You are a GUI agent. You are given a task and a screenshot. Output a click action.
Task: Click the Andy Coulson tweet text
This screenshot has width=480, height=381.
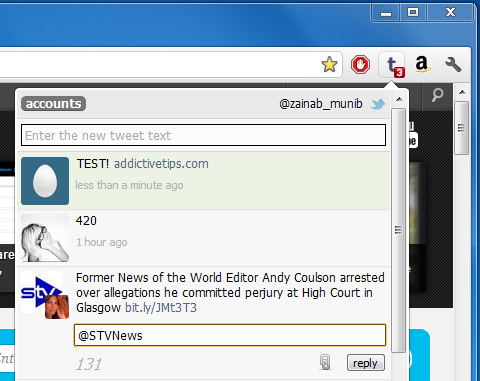click(x=230, y=293)
